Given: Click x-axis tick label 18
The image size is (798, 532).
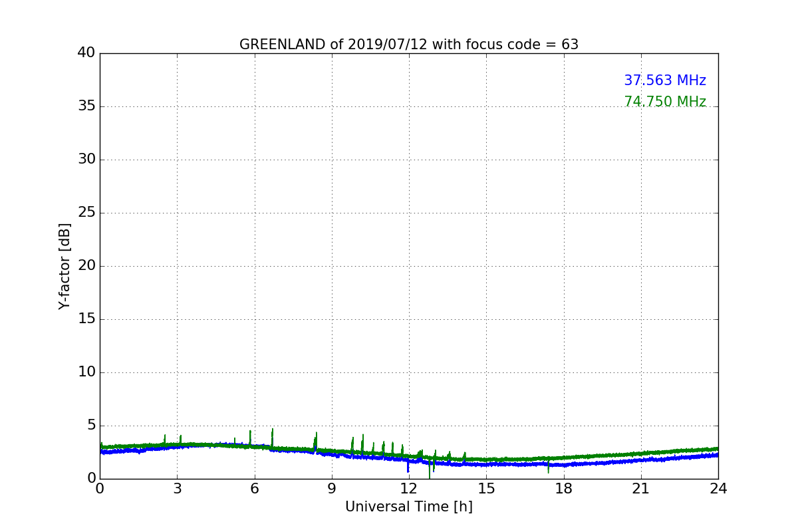Looking at the screenshot, I should tap(564, 489).
